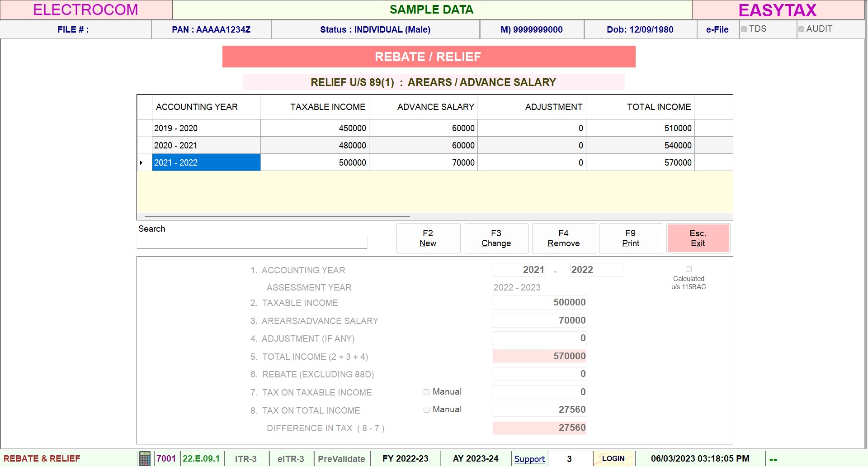Viewport: 868px width, 467px height.
Task: Click FY 2022-23 in status bar
Action: [x=406, y=458]
